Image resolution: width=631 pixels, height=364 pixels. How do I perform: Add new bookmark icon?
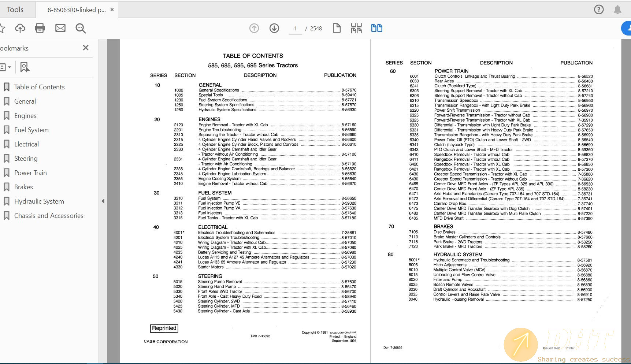tap(25, 67)
